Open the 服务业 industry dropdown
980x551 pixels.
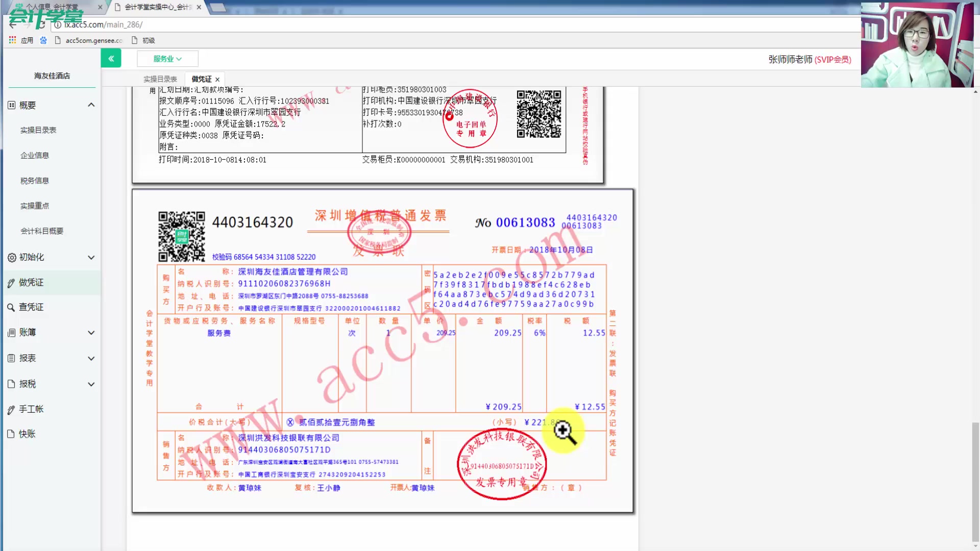pos(167,59)
